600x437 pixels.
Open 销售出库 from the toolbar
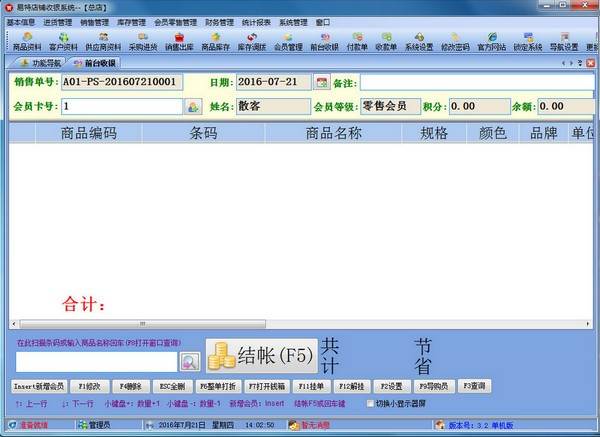180,41
